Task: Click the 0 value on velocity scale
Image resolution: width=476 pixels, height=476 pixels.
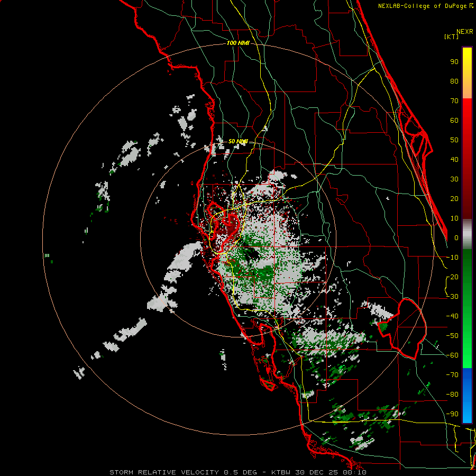Action: [456, 238]
